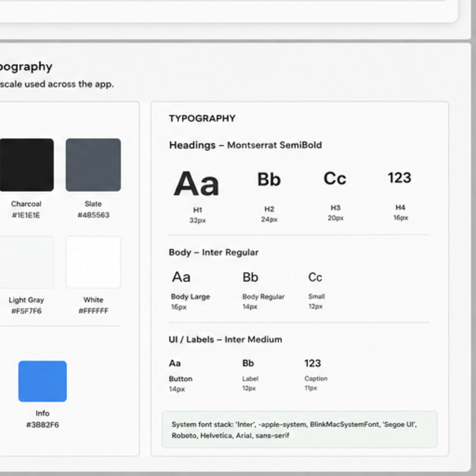Click the Info color name
Screen dimensions: 476x476
click(42, 414)
